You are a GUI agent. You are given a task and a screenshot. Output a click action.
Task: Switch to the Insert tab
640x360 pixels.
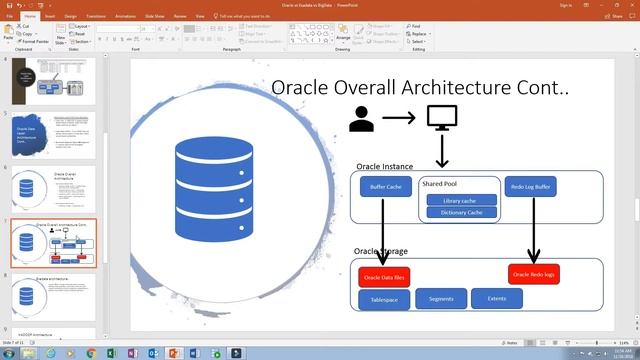50,16
